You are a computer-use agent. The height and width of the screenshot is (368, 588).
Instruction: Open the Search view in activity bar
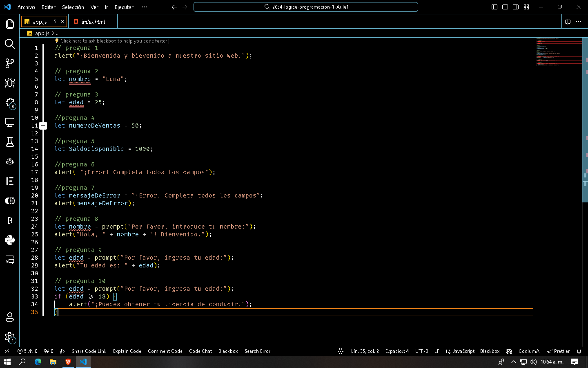point(10,44)
